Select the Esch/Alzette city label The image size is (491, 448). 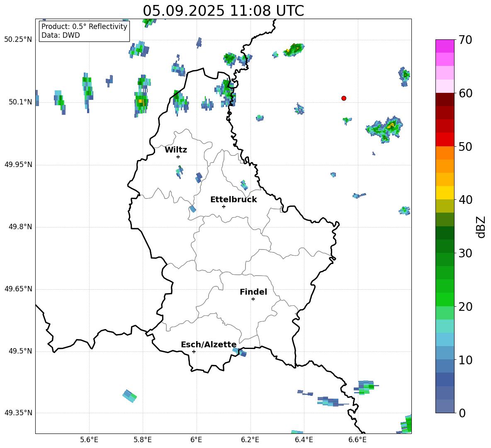pyautogui.click(x=209, y=345)
